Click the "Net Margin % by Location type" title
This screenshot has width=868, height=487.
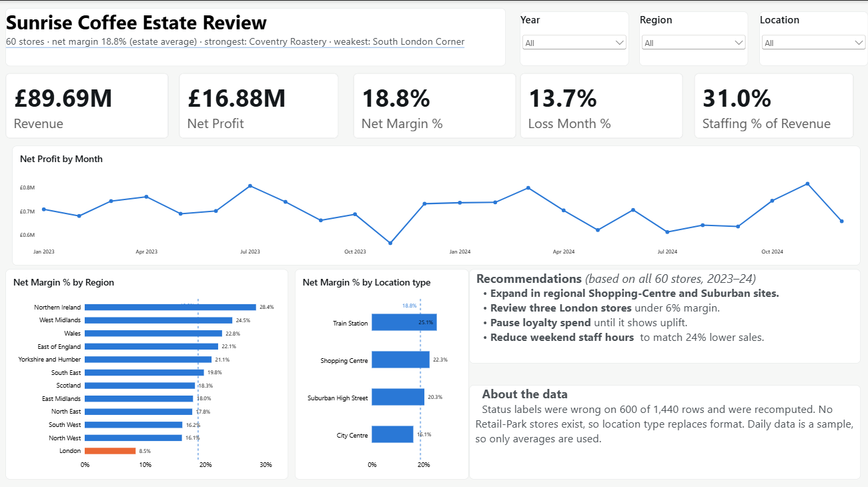coord(366,282)
